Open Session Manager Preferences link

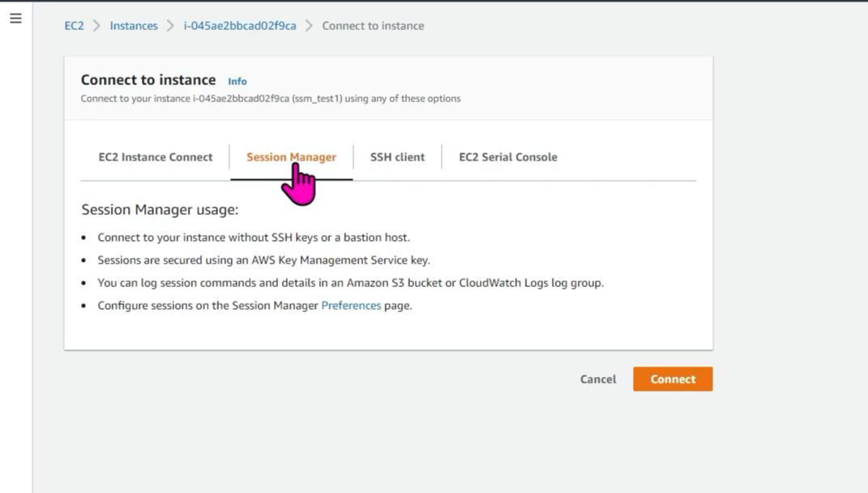tap(351, 305)
